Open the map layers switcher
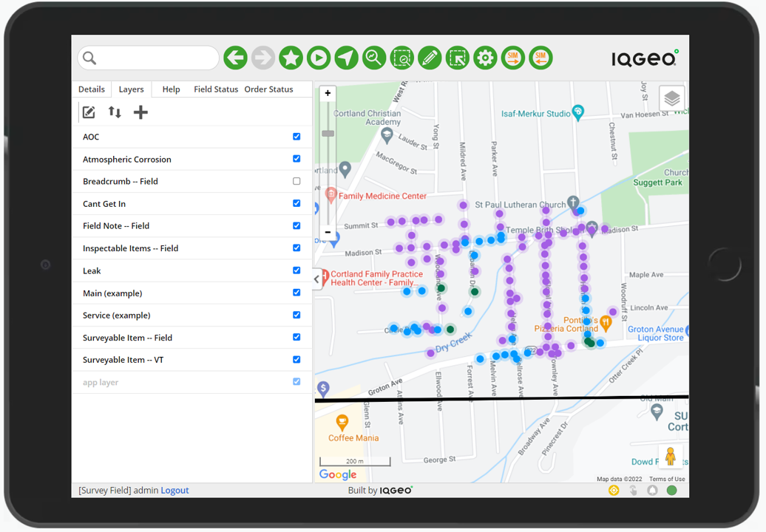The width and height of the screenshot is (766, 532). (x=671, y=98)
